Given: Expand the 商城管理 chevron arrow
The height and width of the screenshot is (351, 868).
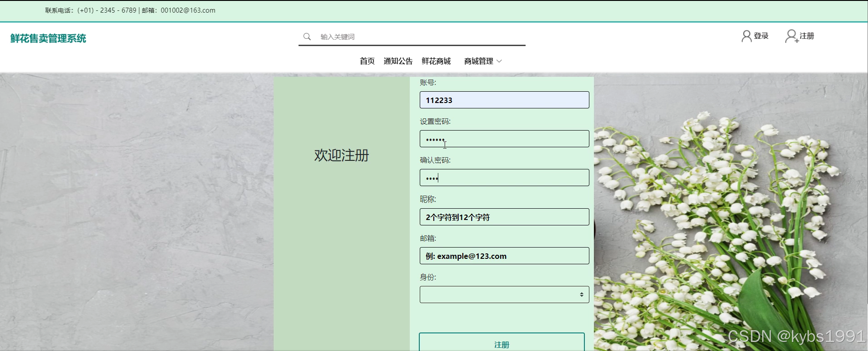Looking at the screenshot, I should pos(499,61).
